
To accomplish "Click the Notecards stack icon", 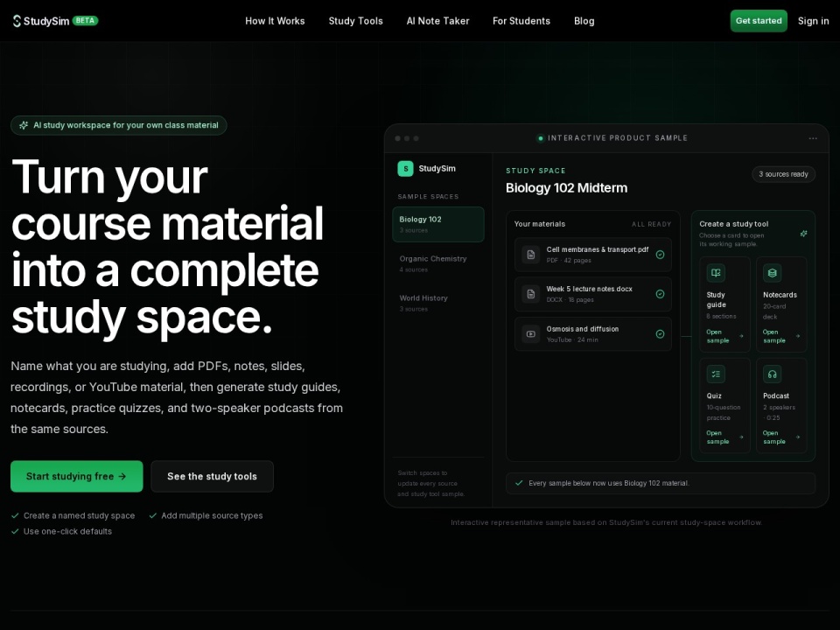I will point(772,273).
